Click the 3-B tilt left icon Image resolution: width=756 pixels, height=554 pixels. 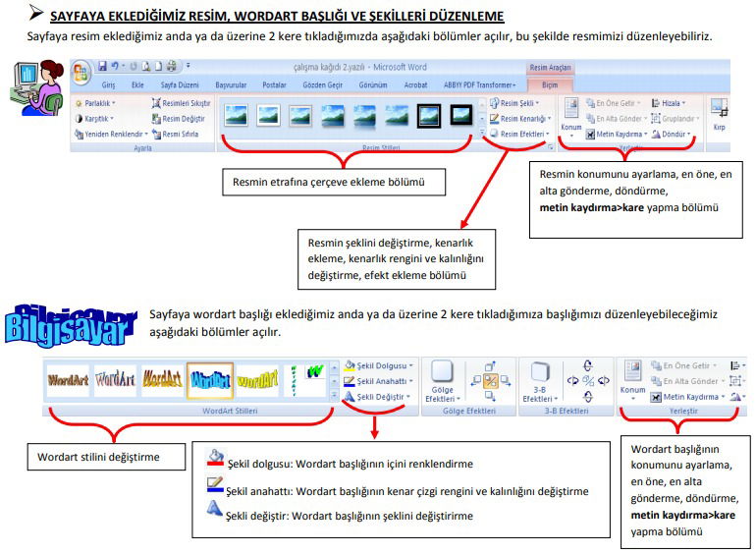pos(572,381)
